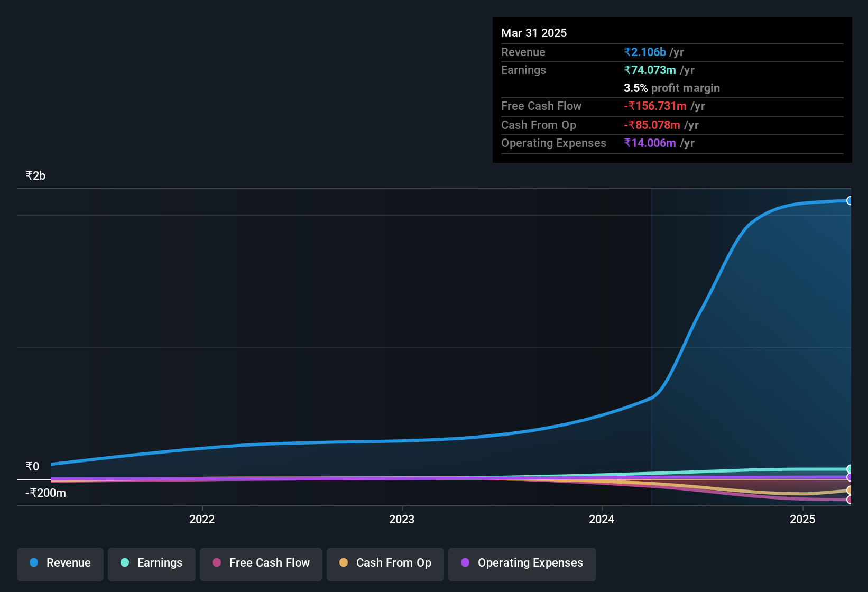Image resolution: width=868 pixels, height=592 pixels.
Task: Click the 2023 x-axis label
Action: point(402,520)
